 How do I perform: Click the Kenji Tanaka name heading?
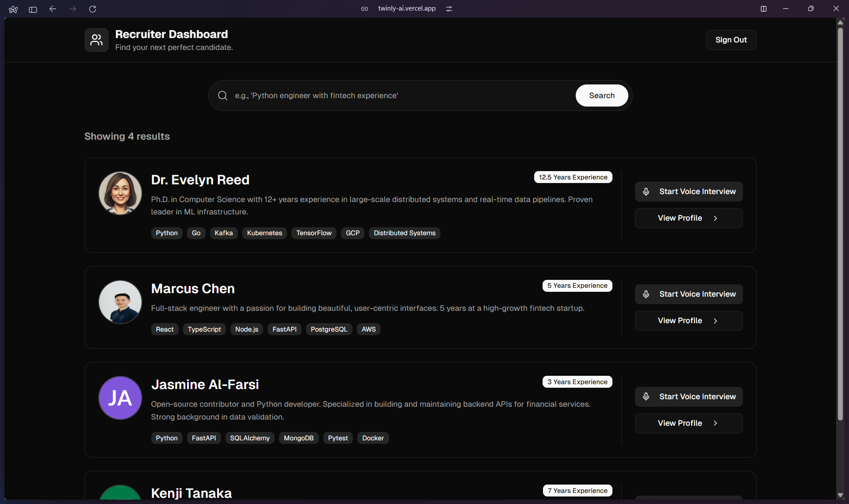(x=191, y=493)
